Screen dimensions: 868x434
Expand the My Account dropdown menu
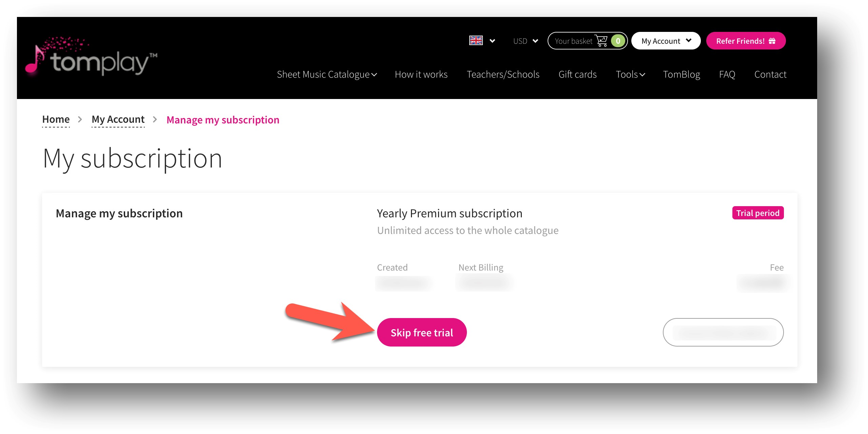tap(666, 41)
